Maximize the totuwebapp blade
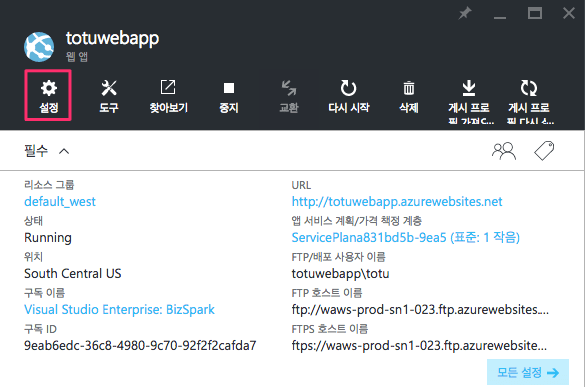Viewport: 585px width, 387px height. pyautogui.click(x=535, y=14)
